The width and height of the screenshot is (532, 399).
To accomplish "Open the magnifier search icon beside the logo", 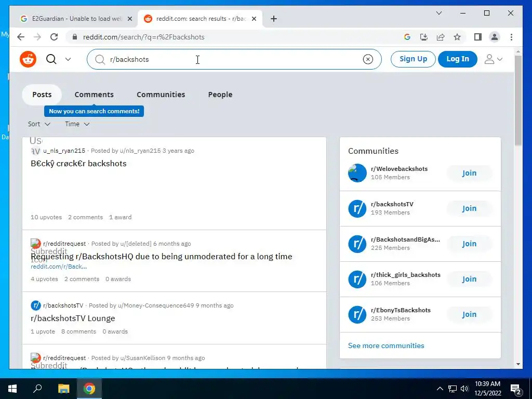I will coord(51,59).
